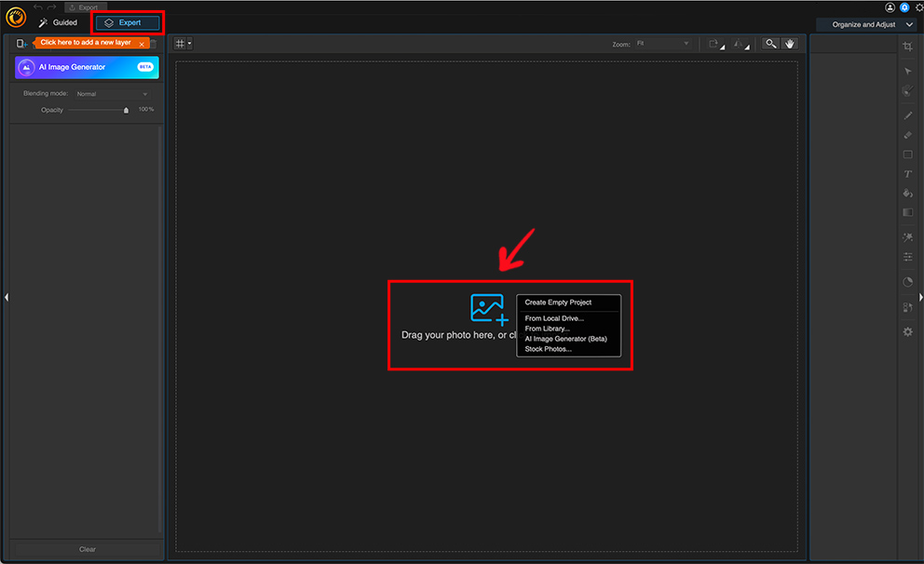Dismiss the new layer tooltip with its X

point(142,45)
